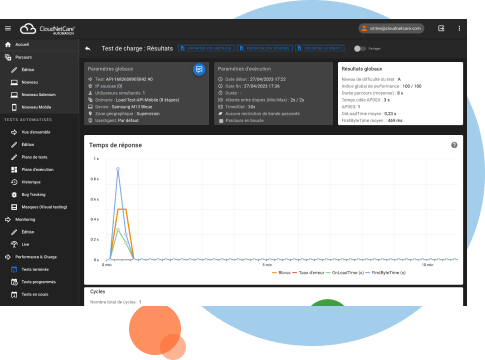Open the blue comment icon in Paramètres globaux
485x360 pixels.
click(199, 69)
